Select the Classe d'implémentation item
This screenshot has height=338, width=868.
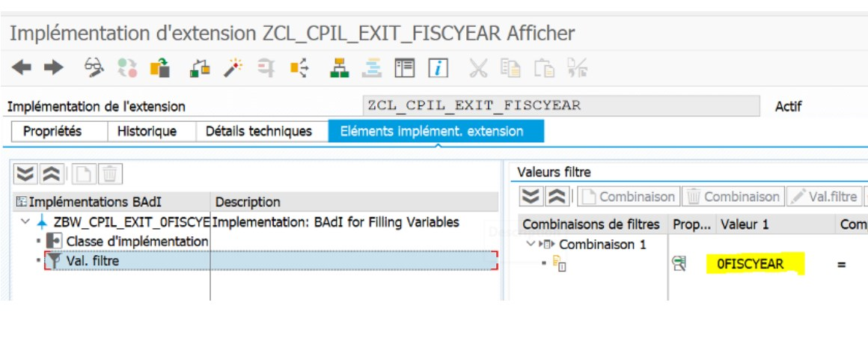(x=137, y=242)
